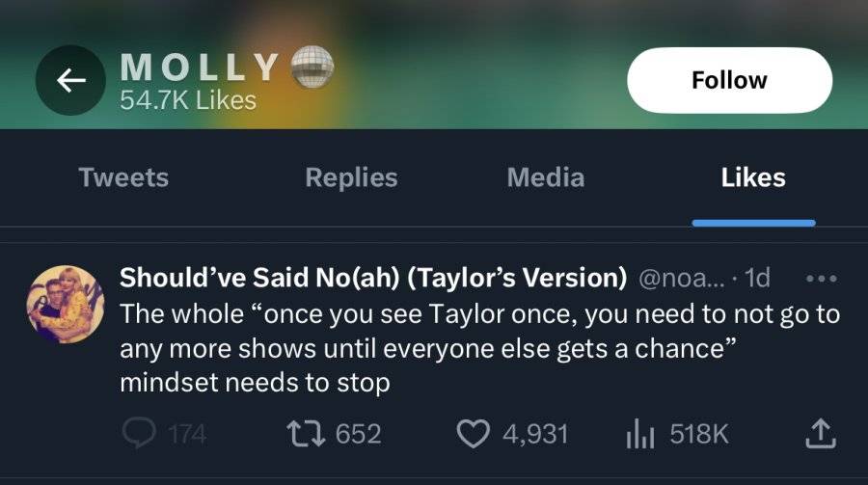Click the MOLLY profile name header
The width and height of the screenshot is (868, 485).
pos(199,67)
